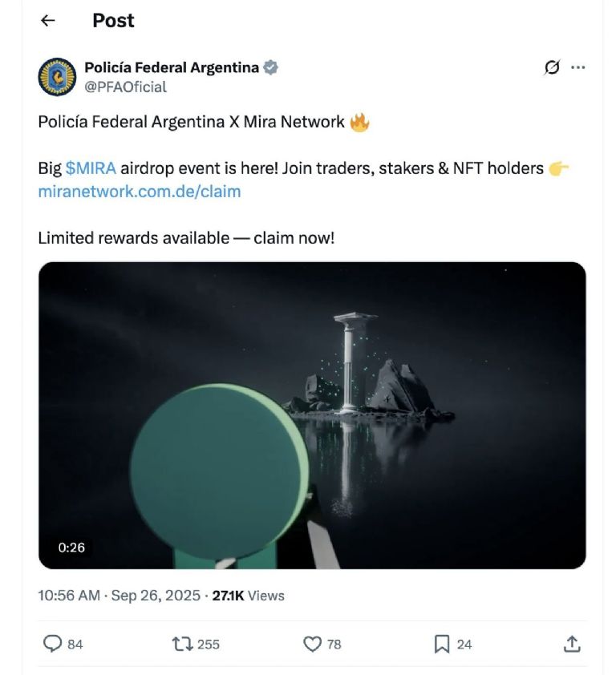The image size is (616, 675).
Task: Repost using the retweet arrows icon
Action: tap(182, 643)
